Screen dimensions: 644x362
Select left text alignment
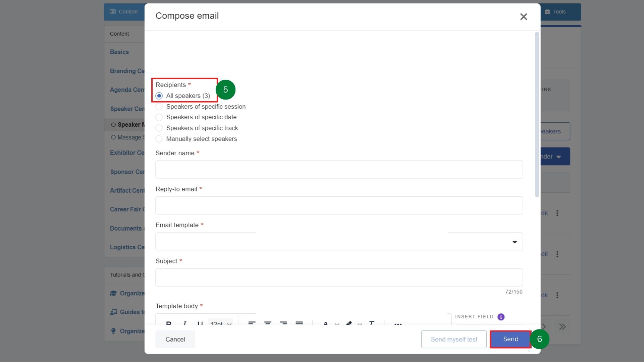[252, 323]
